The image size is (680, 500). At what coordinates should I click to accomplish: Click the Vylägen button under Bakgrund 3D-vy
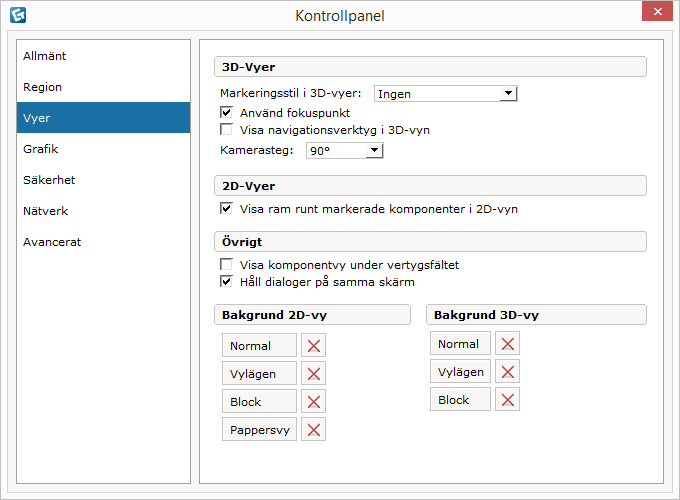tap(460, 372)
